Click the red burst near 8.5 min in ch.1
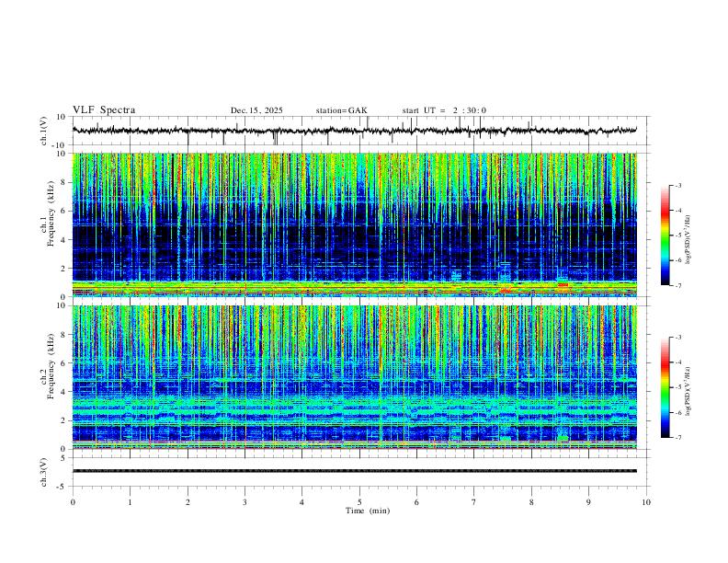Screen dimensions: 728x563 pyautogui.click(x=563, y=284)
